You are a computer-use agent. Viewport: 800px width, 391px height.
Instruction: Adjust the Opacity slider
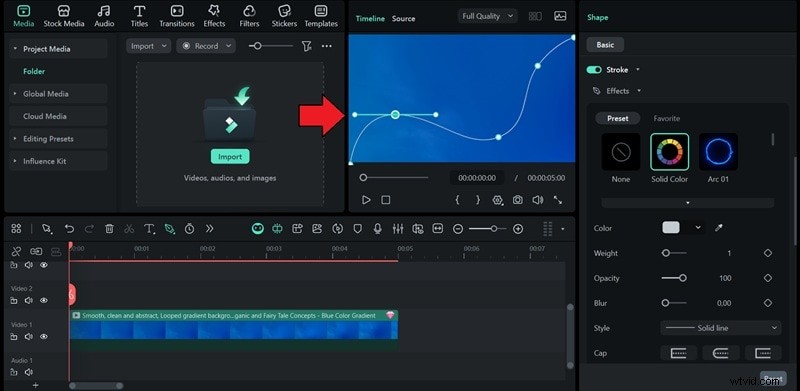pyautogui.click(x=674, y=278)
